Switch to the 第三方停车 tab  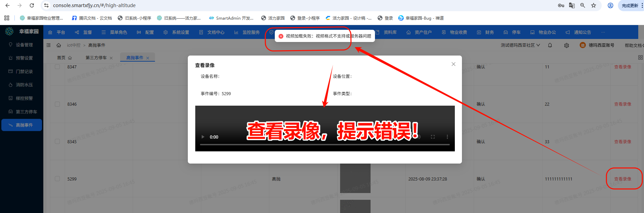[x=96, y=58]
